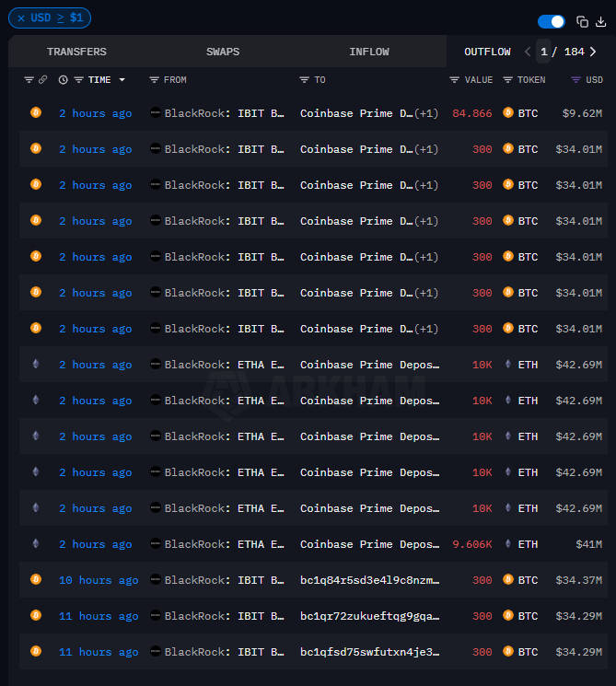Image resolution: width=616 pixels, height=686 pixels.
Task: Click the download icon at top right
Action: (601, 21)
